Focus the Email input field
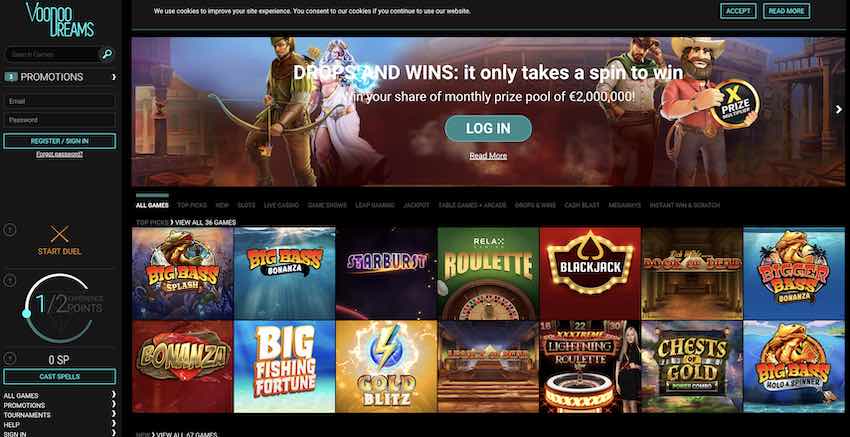This screenshot has width=850, height=437. pos(60,101)
